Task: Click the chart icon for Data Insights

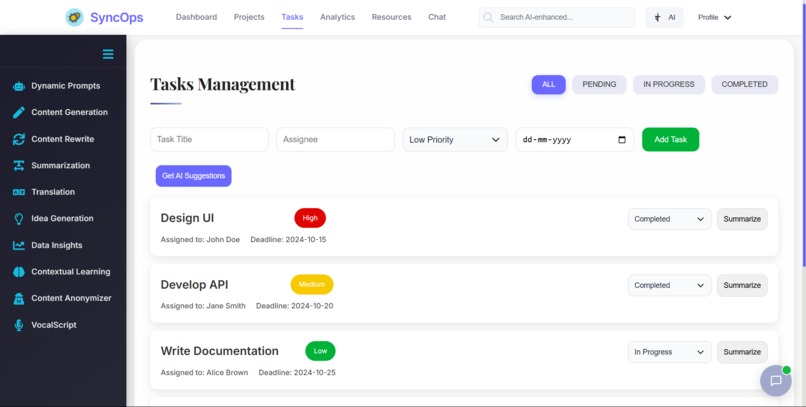Action: point(19,246)
